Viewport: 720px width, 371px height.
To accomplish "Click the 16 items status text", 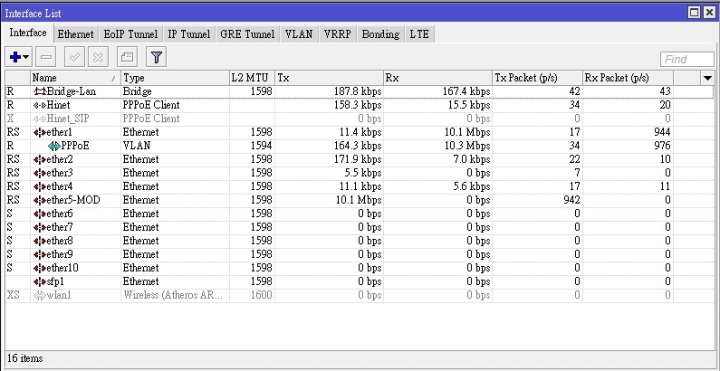I will 25,358.
